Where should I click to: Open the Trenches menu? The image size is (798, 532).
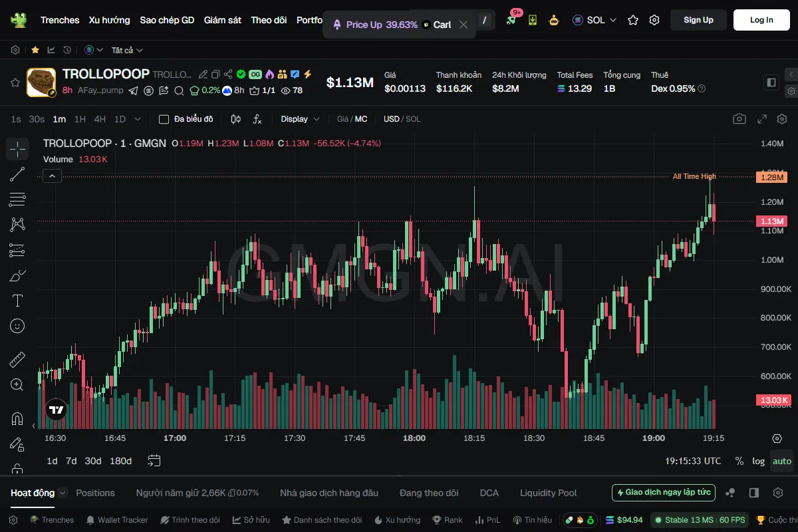point(60,20)
